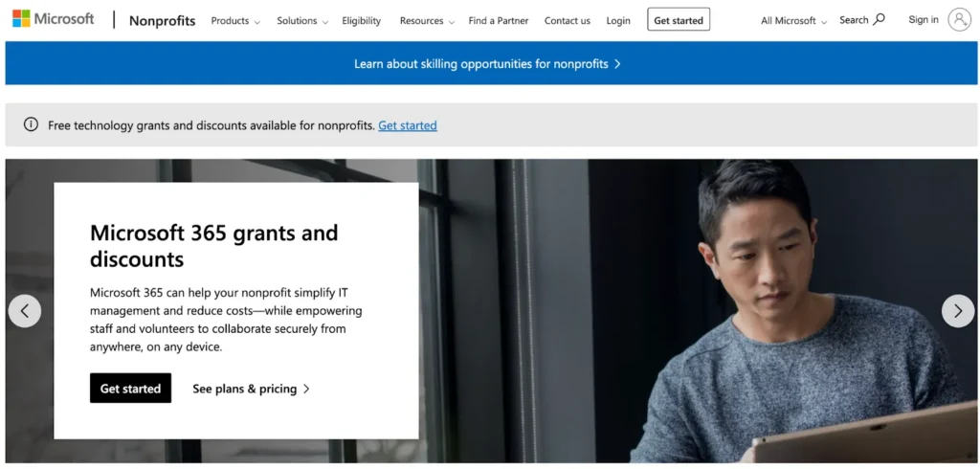
Task: Show the previous carousel slide
Action: (25, 311)
